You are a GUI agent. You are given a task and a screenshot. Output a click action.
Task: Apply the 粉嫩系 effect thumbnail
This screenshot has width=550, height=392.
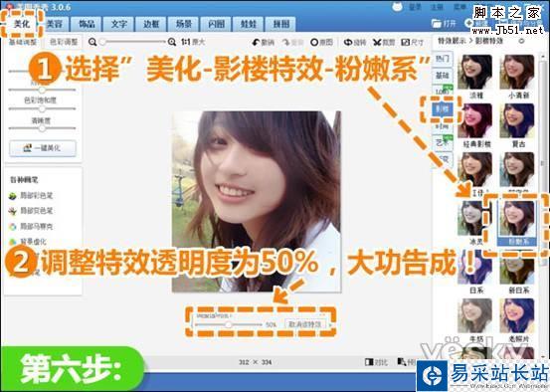(517, 218)
